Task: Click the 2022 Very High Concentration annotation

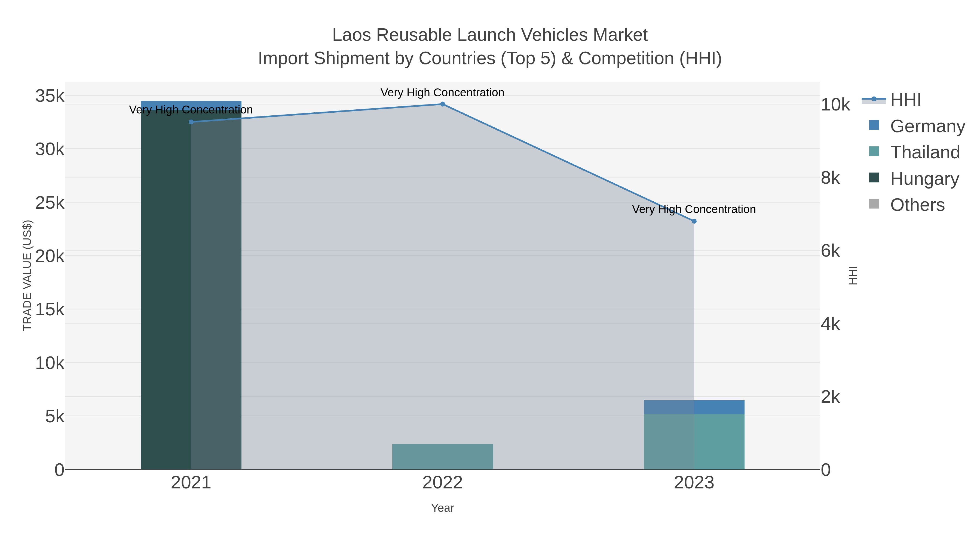Action: pyautogui.click(x=442, y=93)
